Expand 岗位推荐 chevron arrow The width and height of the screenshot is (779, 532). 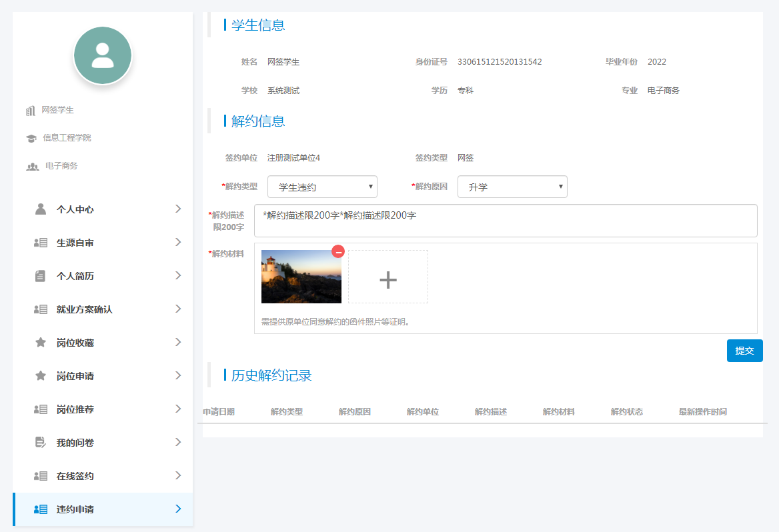pos(178,408)
